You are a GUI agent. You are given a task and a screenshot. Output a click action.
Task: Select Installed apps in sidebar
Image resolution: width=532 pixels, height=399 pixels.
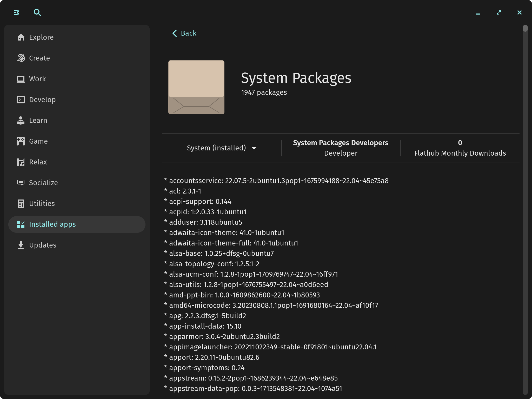[77, 224]
